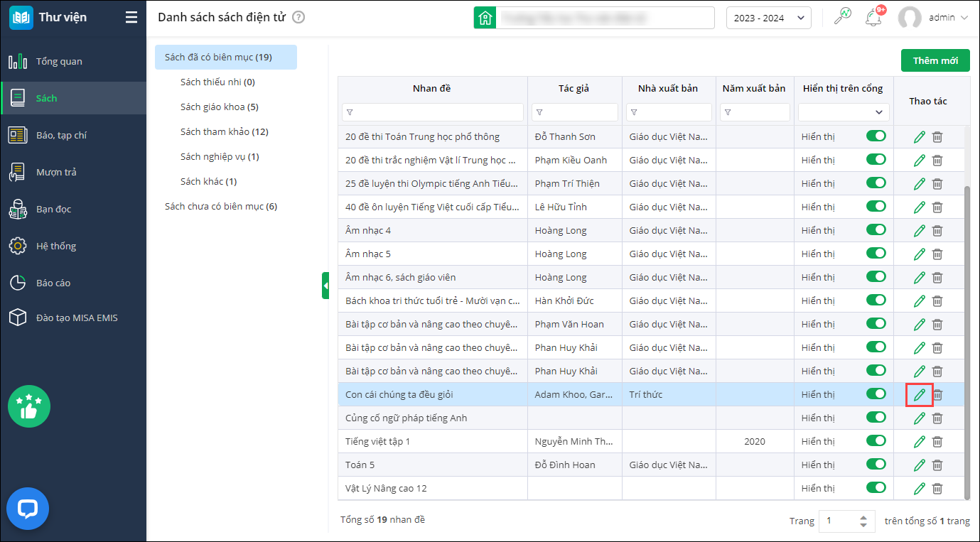Toggle portal display for Âm nhạc 4
This screenshot has width=980, height=542.
[876, 230]
